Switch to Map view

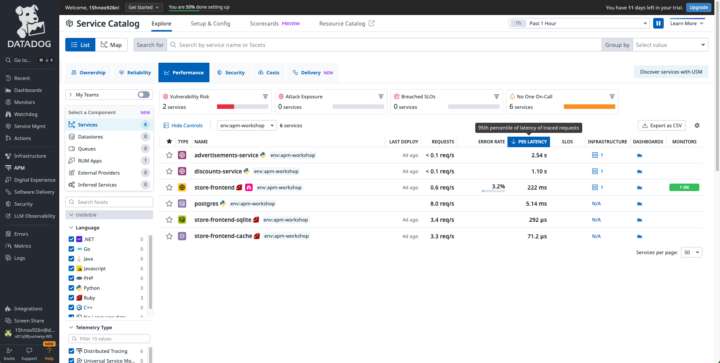tap(112, 45)
